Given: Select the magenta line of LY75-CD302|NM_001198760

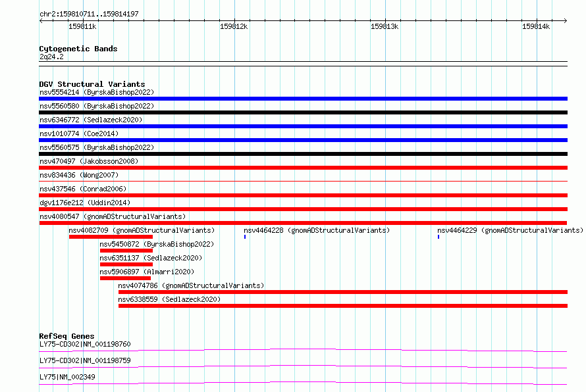Looking at the screenshot, I should point(303,350).
